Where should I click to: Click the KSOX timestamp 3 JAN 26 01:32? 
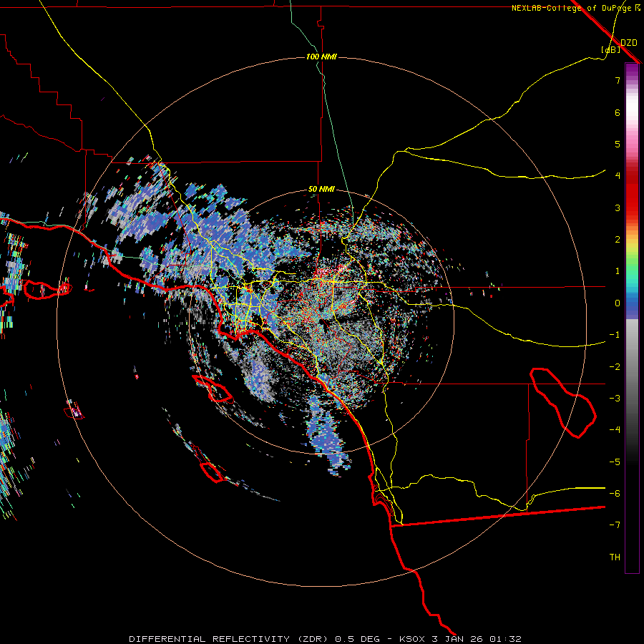(x=460, y=639)
